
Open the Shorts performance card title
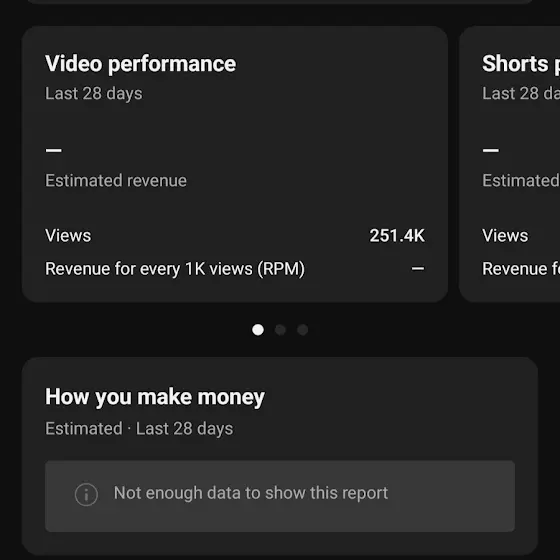coord(521,64)
